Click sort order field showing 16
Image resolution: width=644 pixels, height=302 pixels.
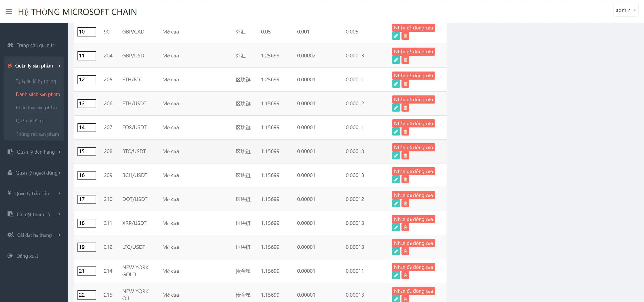tap(87, 175)
